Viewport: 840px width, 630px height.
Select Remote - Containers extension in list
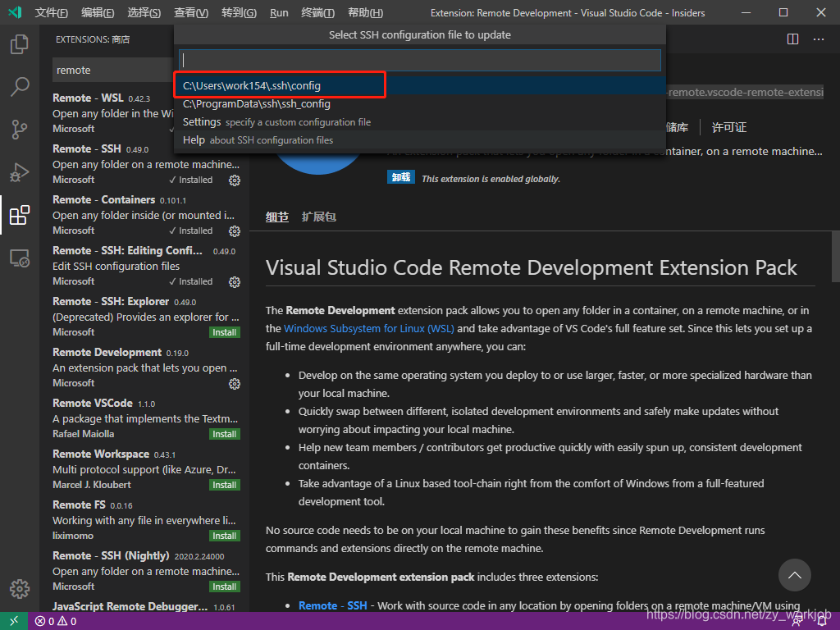144,215
